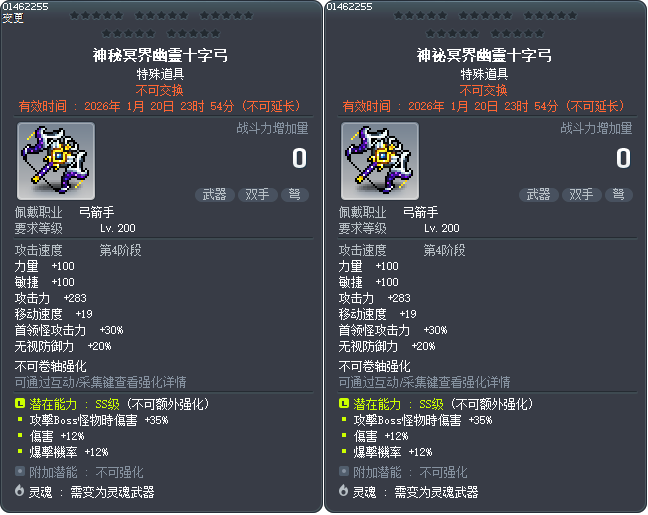Select the 双手 tag in right tooltip

point(581,195)
